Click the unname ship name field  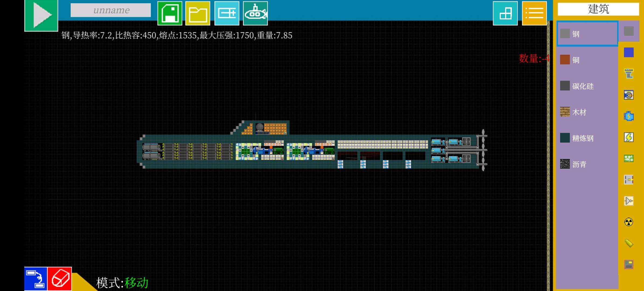111,10
